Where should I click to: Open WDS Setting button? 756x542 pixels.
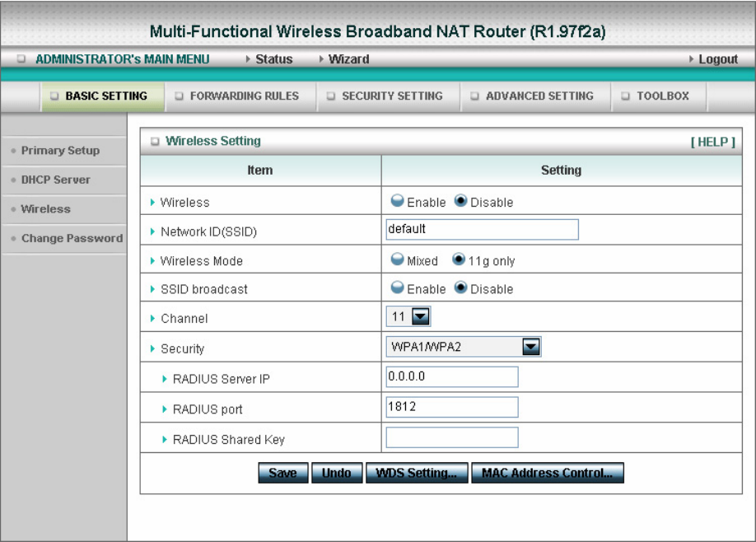417,473
